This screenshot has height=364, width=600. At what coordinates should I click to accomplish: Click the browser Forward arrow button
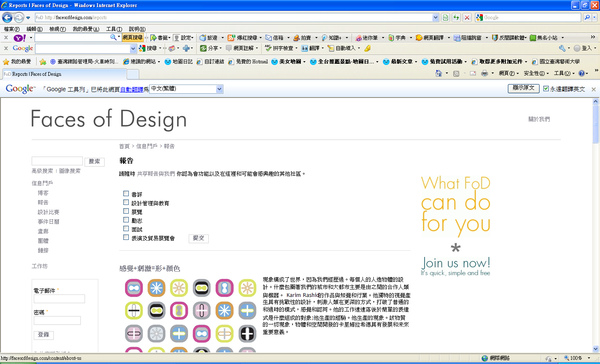18,18
